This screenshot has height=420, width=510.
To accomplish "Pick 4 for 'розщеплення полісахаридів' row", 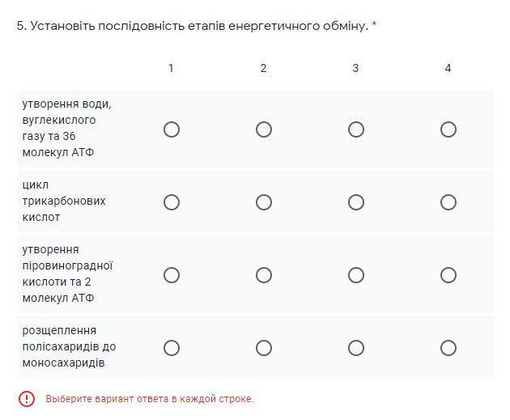I will [x=448, y=348].
